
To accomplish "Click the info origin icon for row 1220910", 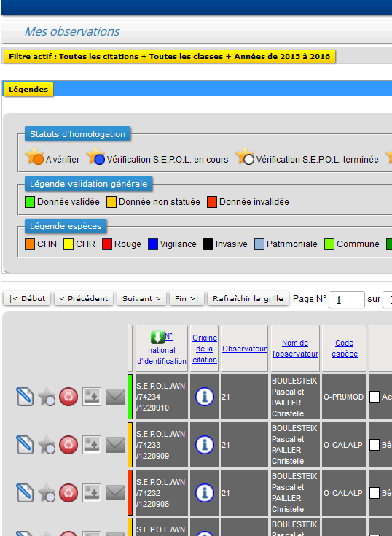I will [205, 397].
